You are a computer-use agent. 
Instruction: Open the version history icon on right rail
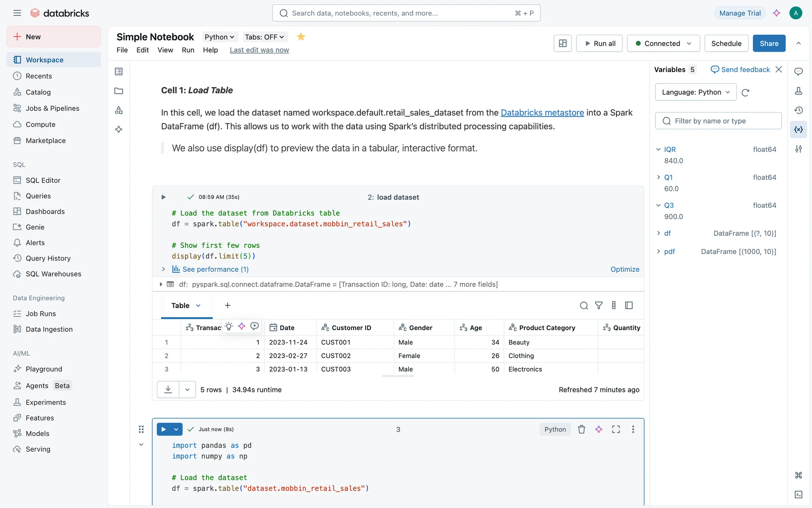click(x=798, y=110)
